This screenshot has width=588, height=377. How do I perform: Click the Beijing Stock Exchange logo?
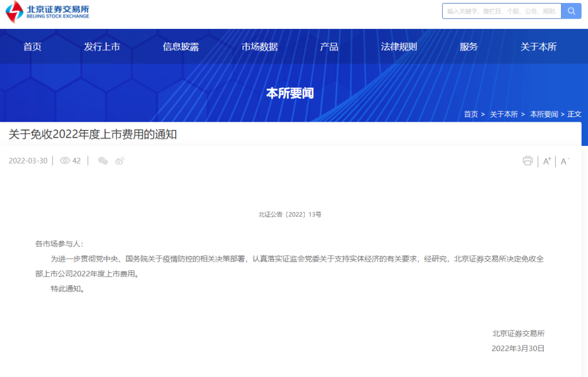pyautogui.click(x=47, y=12)
